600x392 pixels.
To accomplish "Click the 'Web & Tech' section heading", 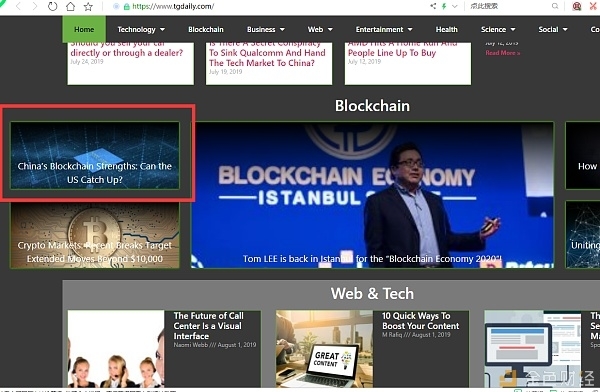I will pyautogui.click(x=372, y=294).
